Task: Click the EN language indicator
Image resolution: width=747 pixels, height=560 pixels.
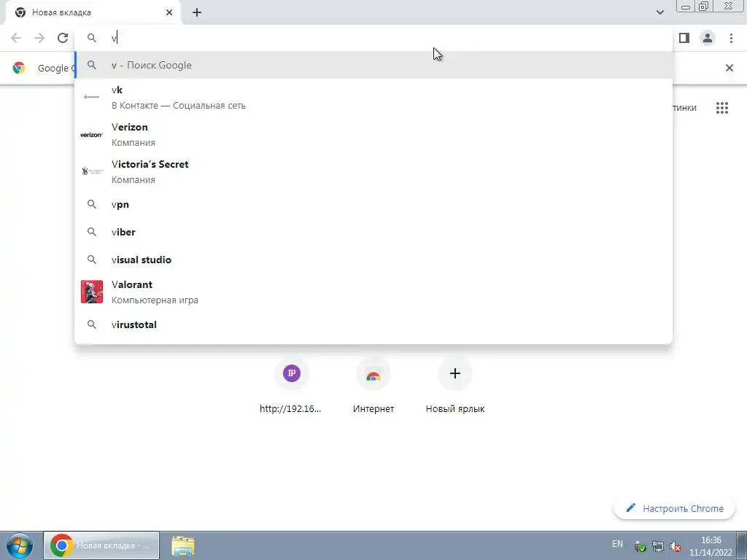Action: (617, 544)
